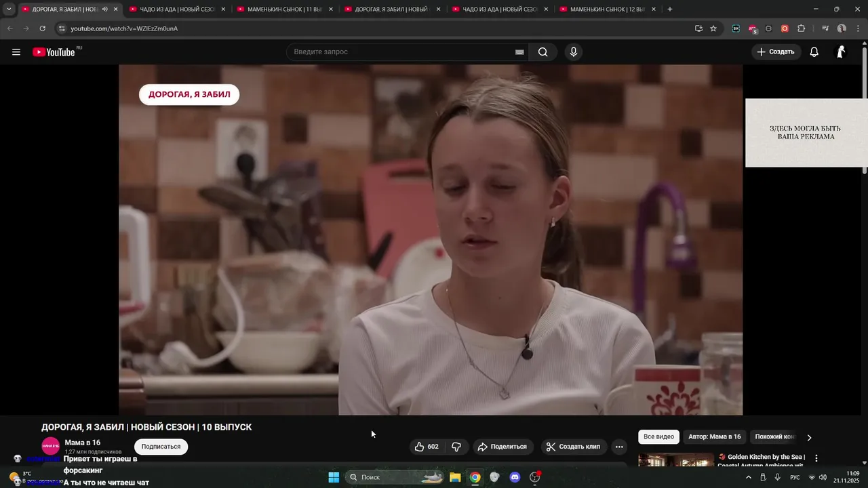868x488 pixels.
Task: Open a new Chrome tab with plus
Action: click(670, 9)
